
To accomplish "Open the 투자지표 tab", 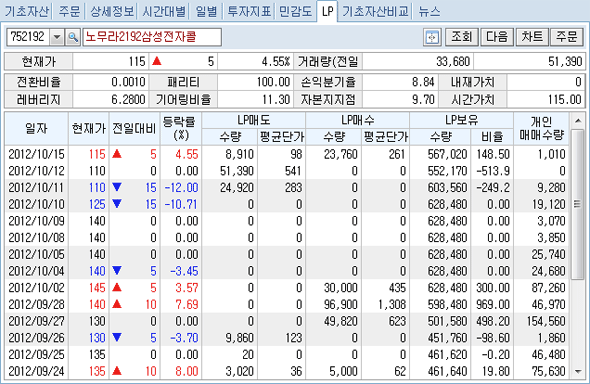I will tap(249, 11).
